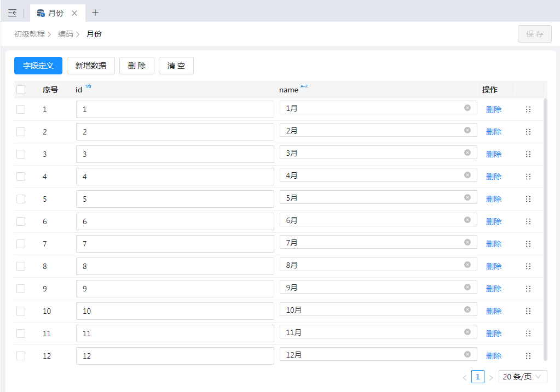Check the checkbox for row 2
The width and height of the screenshot is (560, 392).
(21, 132)
